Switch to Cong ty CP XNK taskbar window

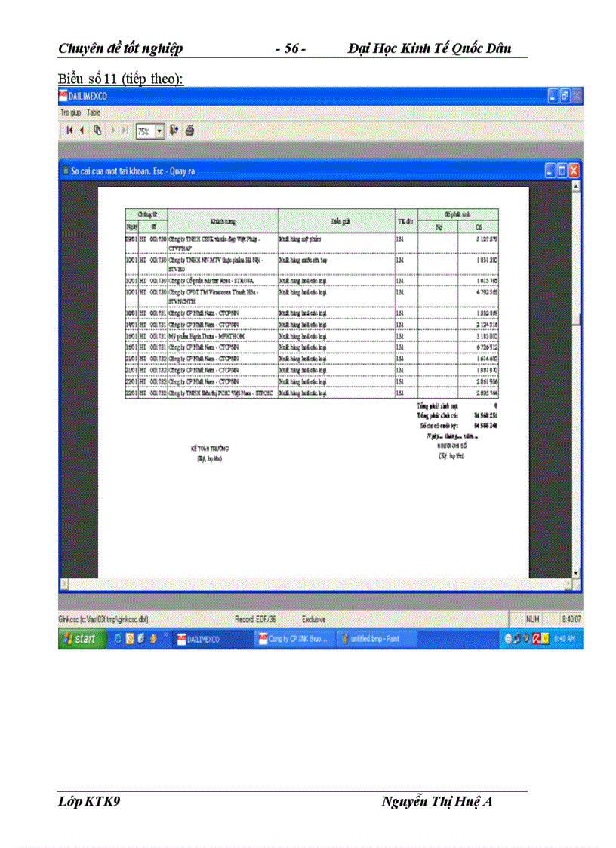[293, 639]
